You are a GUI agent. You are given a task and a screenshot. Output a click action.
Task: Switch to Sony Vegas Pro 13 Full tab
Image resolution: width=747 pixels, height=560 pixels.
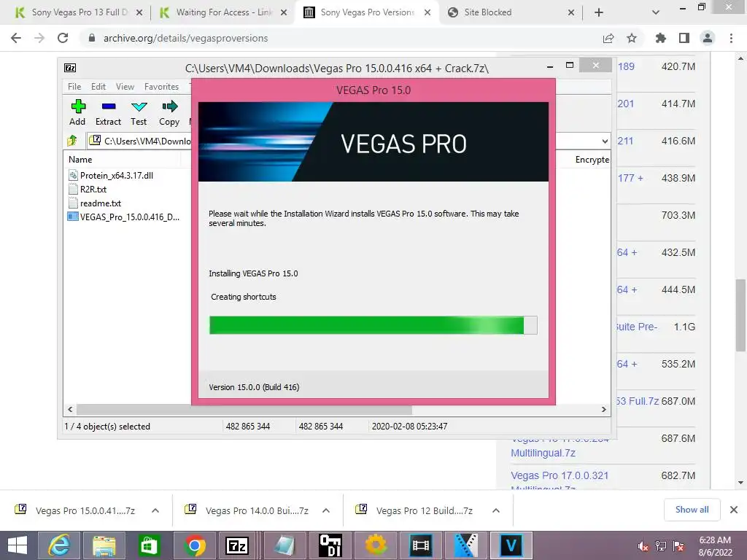(x=79, y=12)
